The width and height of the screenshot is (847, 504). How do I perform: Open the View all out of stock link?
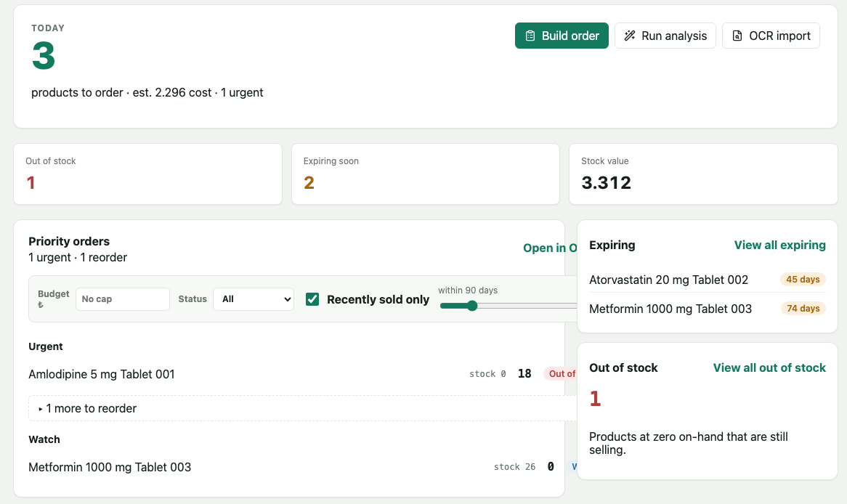coord(769,368)
